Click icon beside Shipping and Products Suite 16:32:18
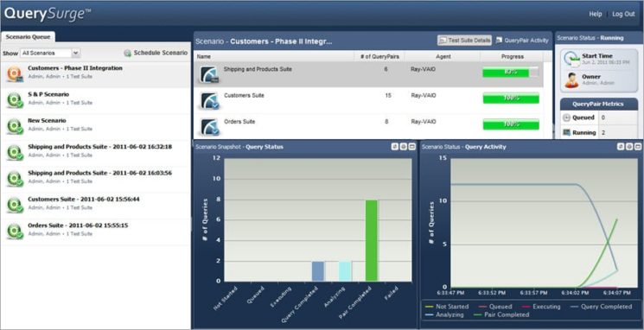The height and width of the screenshot is (330, 644). [x=15, y=153]
